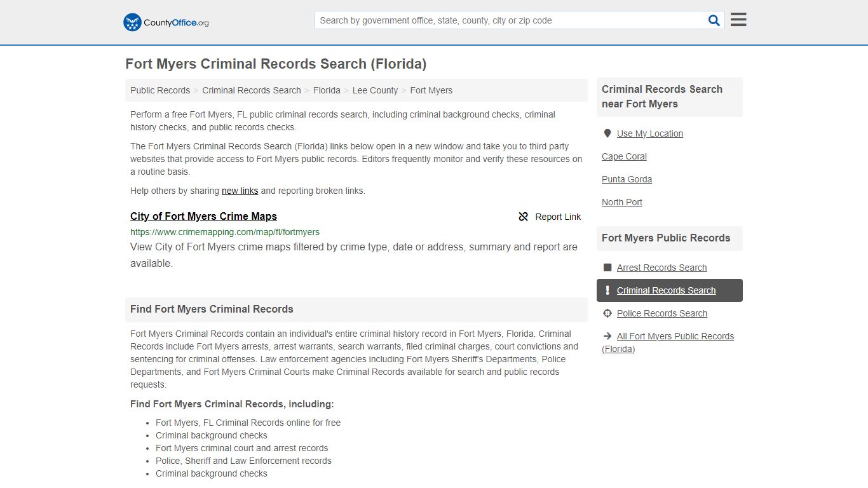Click 'Fort Myers criminal court and arrest records' bullet
This screenshot has width=868, height=488.
pyautogui.click(x=241, y=448)
